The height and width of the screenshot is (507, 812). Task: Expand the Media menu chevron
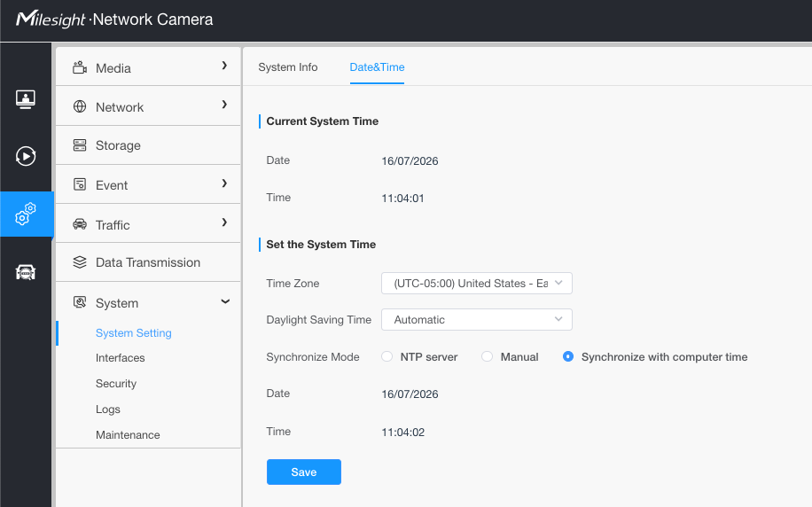tap(224, 66)
